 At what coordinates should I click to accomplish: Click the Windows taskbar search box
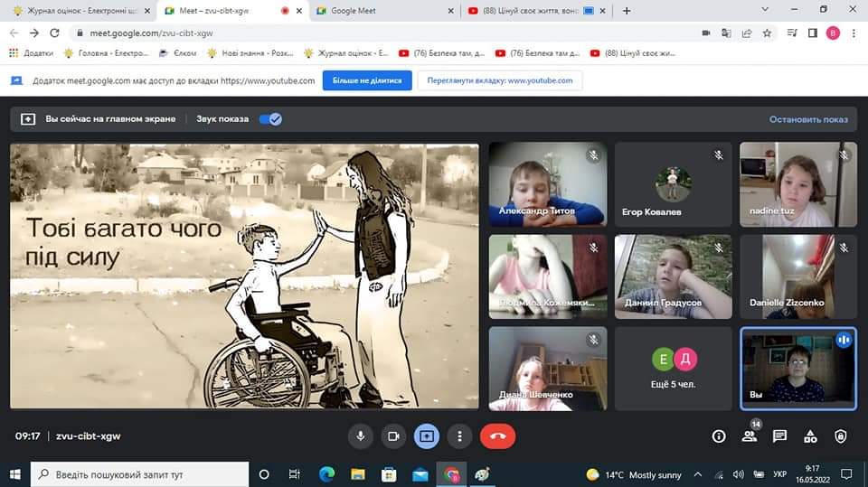[140, 474]
